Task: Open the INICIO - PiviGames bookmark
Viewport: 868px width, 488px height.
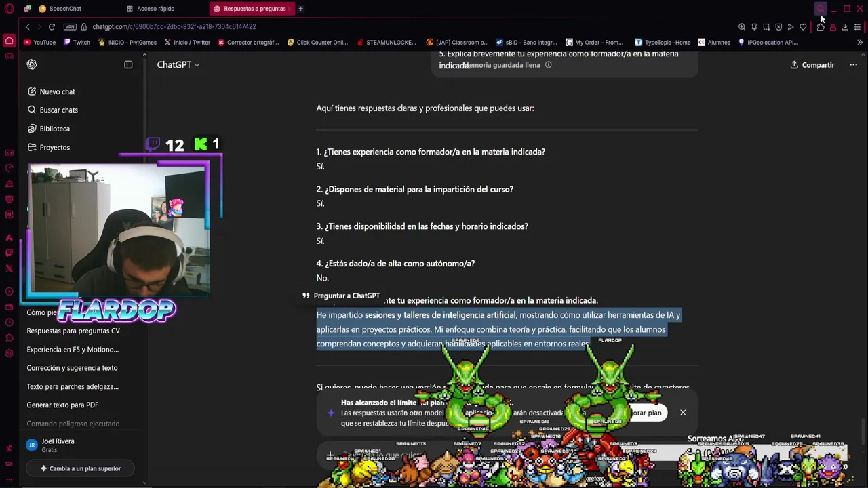Action: (x=127, y=42)
